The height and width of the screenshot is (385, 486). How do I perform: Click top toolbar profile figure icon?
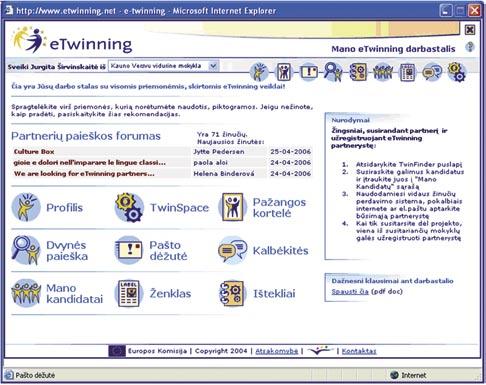(x=259, y=72)
